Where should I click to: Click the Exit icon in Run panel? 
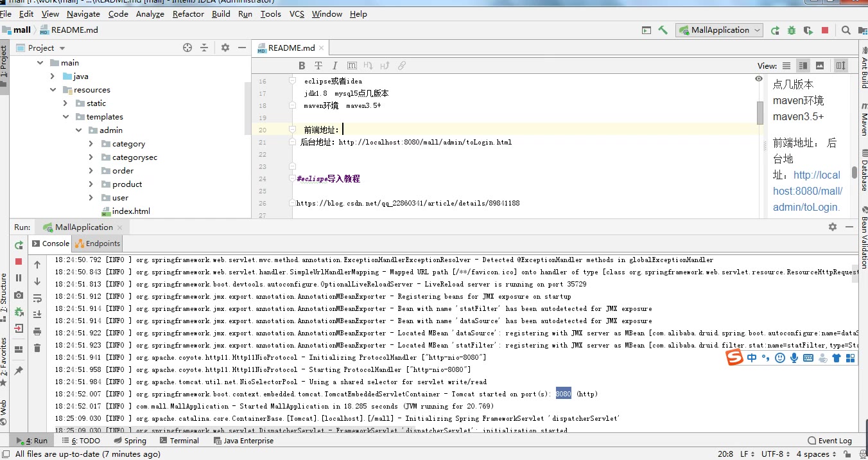(19, 328)
